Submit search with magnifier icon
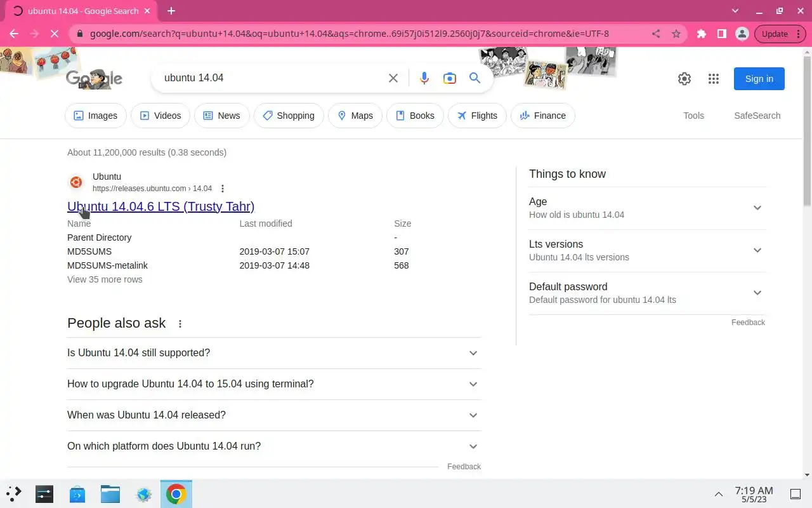Image resolution: width=812 pixels, height=508 pixels. (x=475, y=78)
